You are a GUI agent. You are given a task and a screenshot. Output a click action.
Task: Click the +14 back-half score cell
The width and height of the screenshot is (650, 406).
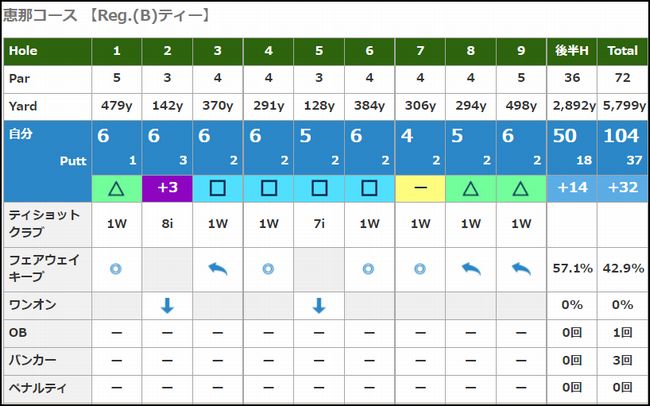click(572, 188)
